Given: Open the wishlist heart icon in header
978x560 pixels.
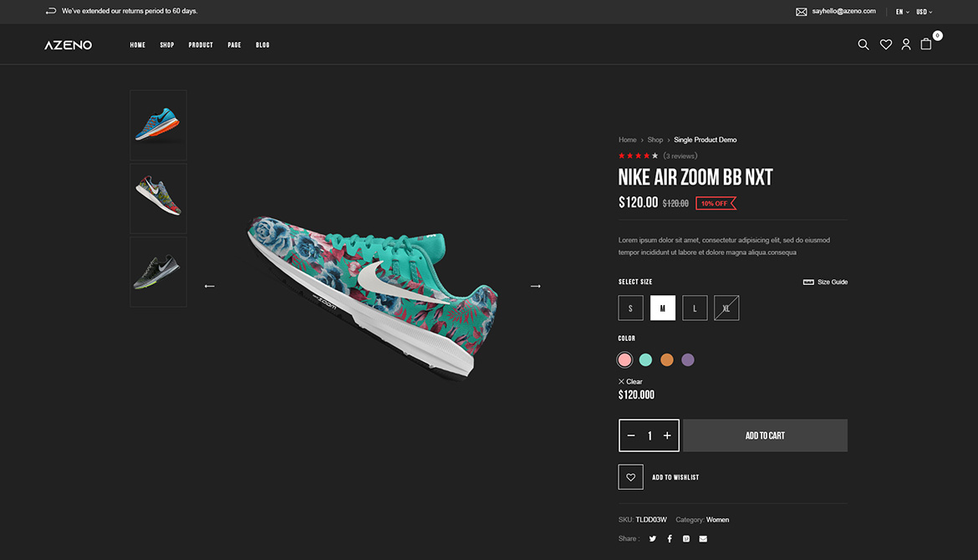Looking at the screenshot, I should tap(886, 44).
